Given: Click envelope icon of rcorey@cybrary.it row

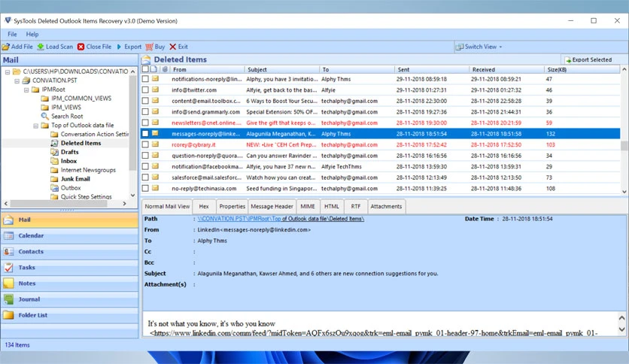Looking at the screenshot, I should tap(155, 144).
